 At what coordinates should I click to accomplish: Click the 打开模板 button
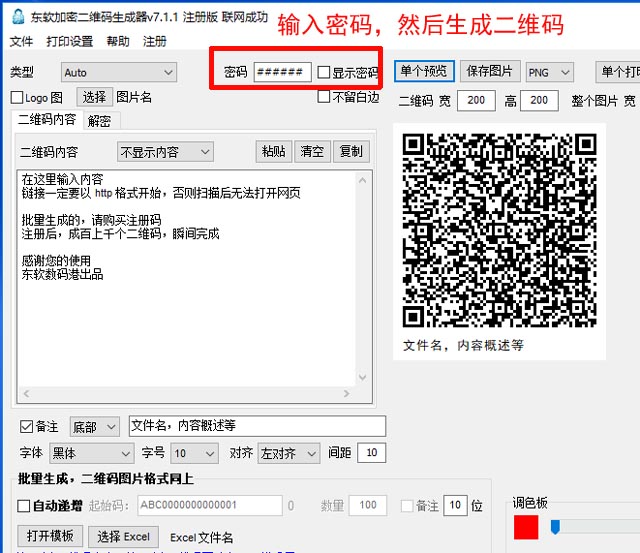(x=50, y=536)
